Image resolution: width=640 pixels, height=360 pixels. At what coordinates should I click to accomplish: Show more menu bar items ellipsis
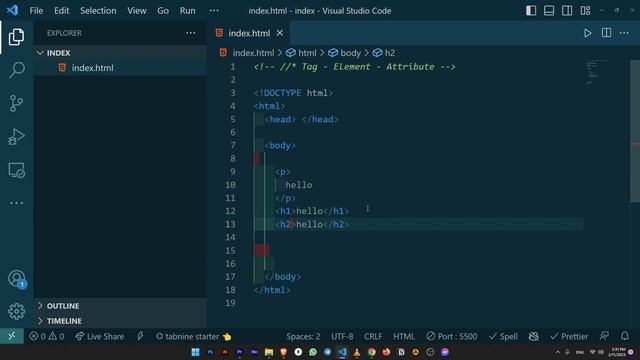click(x=214, y=11)
